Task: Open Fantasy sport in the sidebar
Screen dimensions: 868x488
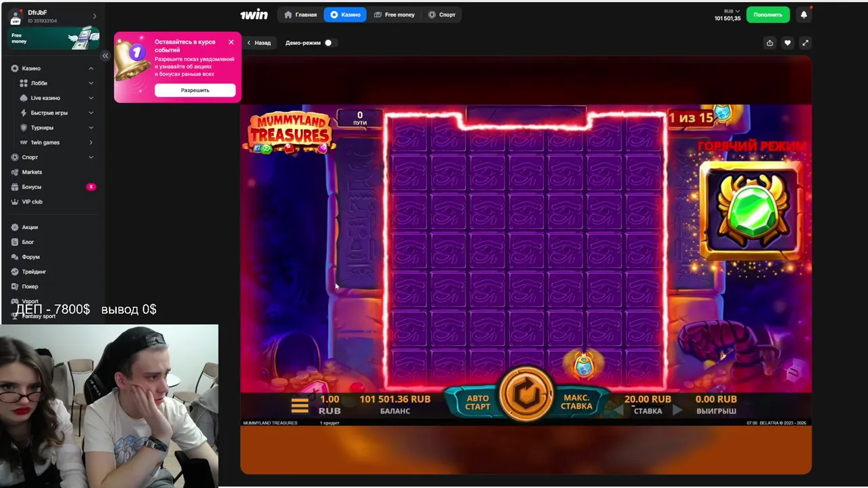Action: tap(39, 317)
